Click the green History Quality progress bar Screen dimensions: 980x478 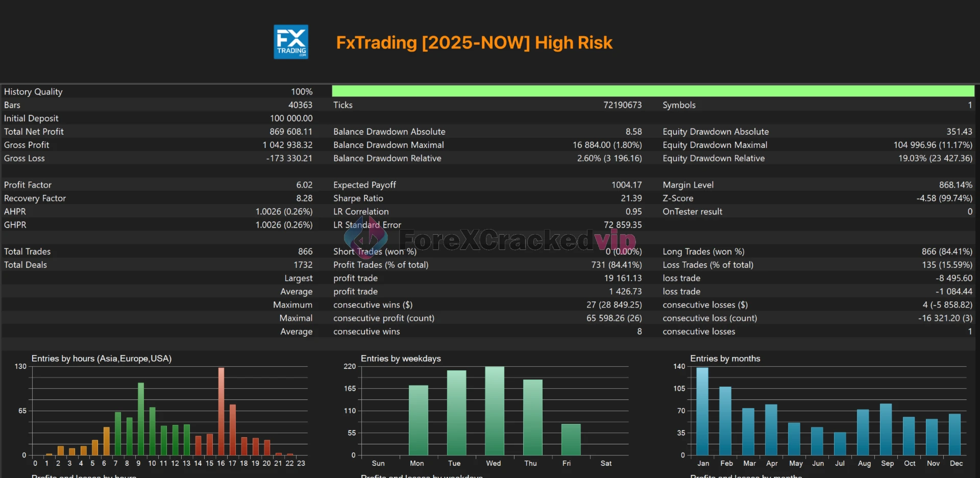[652, 91]
